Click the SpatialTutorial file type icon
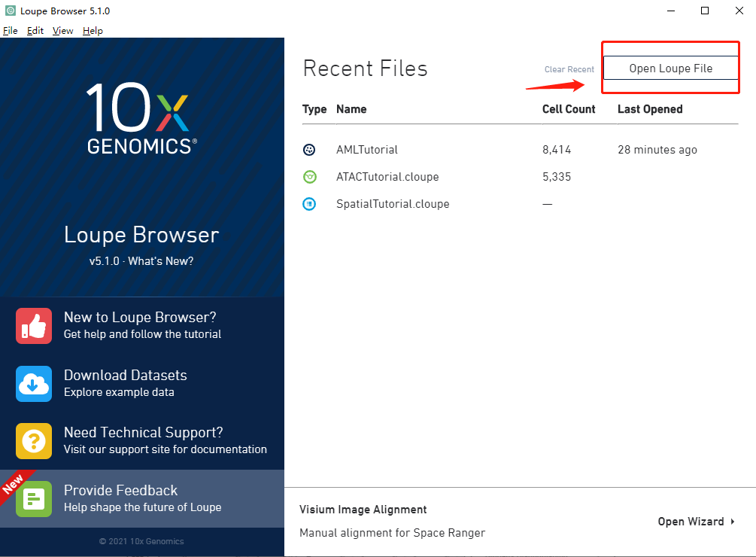756x557 pixels. [x=309, y=203]
